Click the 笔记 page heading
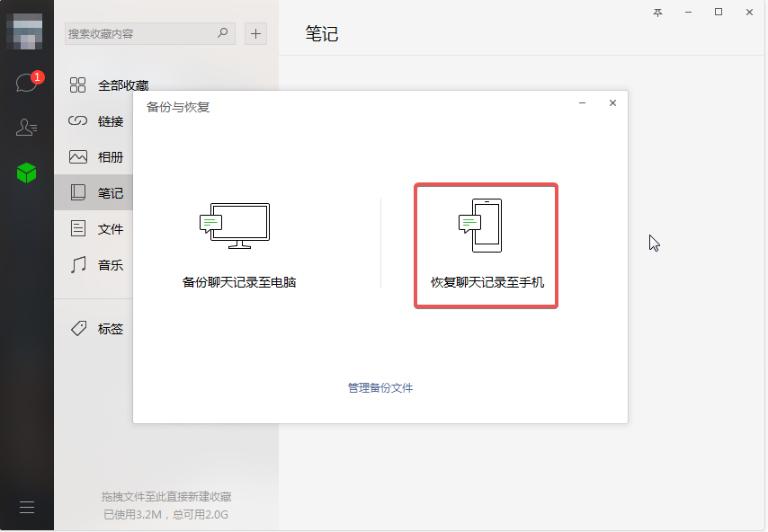The image size is (768, 532). (322, 34)
